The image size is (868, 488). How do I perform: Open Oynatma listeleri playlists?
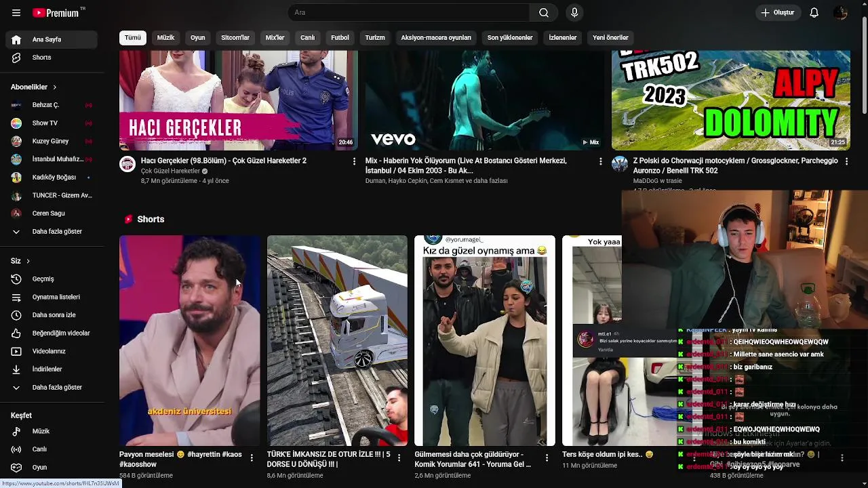[x=52, y=297]
